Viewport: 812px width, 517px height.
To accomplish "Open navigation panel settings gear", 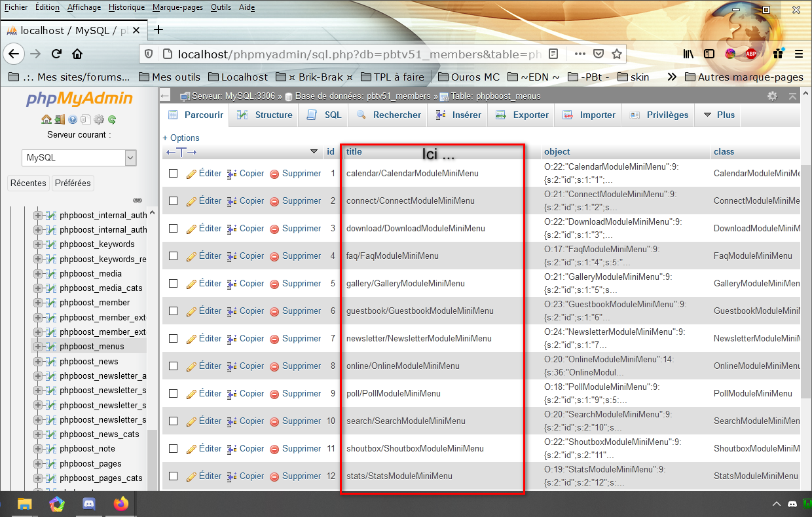I will click(x=99, y=120).
